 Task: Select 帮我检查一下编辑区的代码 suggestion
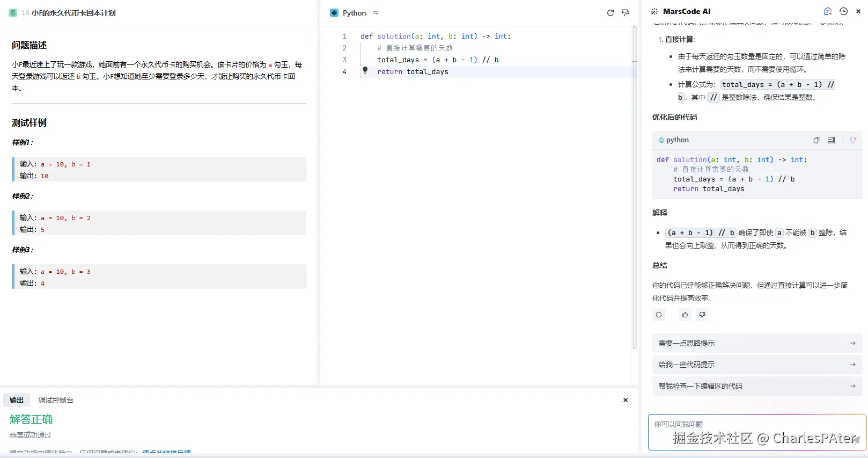757,386
